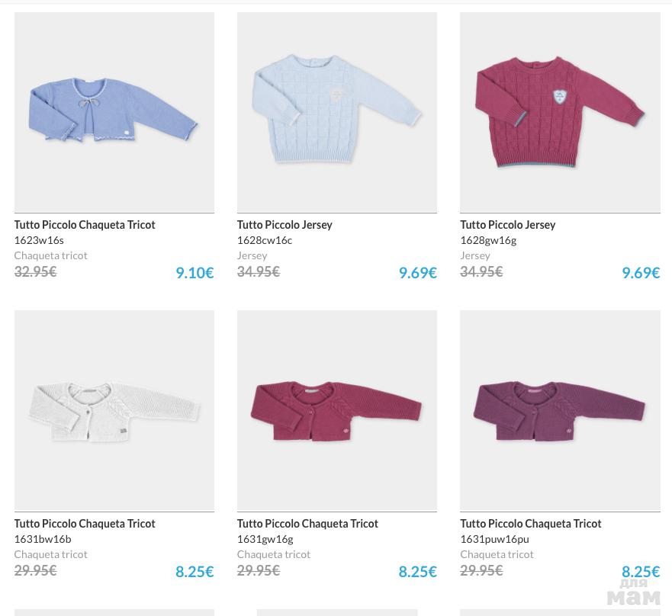Open Tutto Piccolo Jersey title above 1628gw16g
The image size is (672, 616).
pyautogui.click(x=507, y=225)
